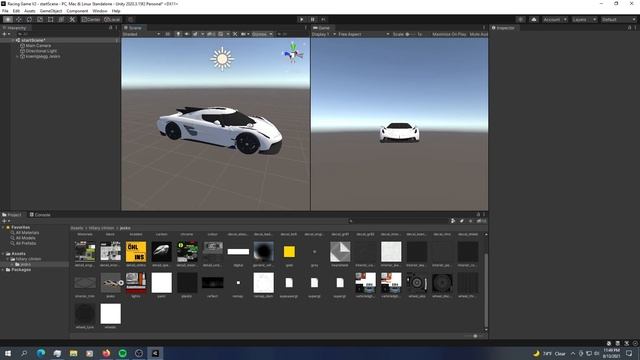Toggle the Local handle rotation button
The width and height of the screenshot is (640, 360).
(x=112, y=19)
